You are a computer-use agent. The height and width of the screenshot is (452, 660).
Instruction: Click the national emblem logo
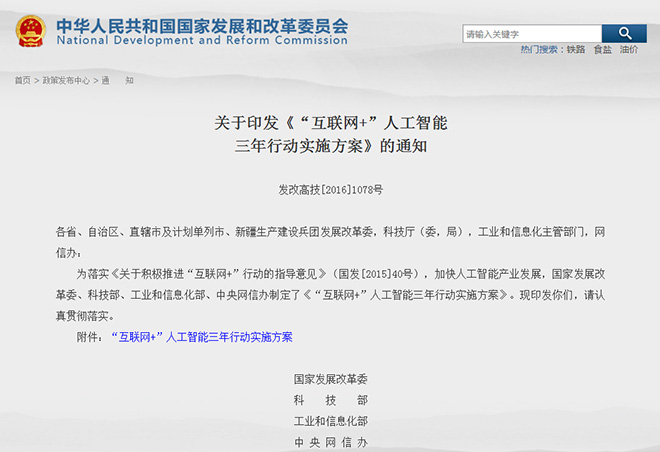tap(30, 31)
